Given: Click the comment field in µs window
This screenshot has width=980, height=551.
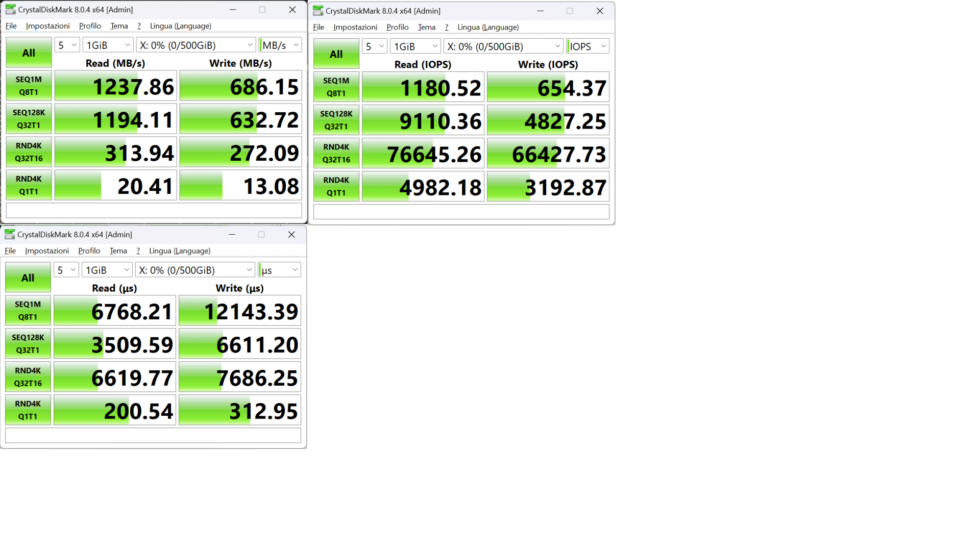Looking at the screenshot, I should [153, 435].
